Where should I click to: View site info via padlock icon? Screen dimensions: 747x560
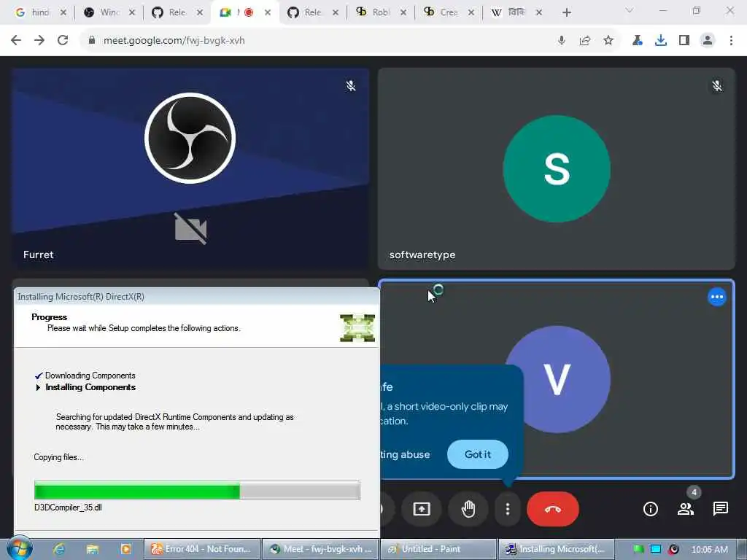click(92, 41)
